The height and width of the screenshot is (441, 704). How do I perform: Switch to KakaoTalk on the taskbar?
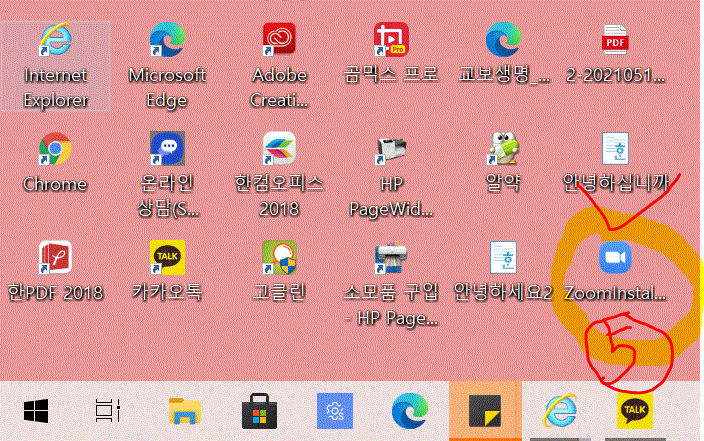click(635, 411)
